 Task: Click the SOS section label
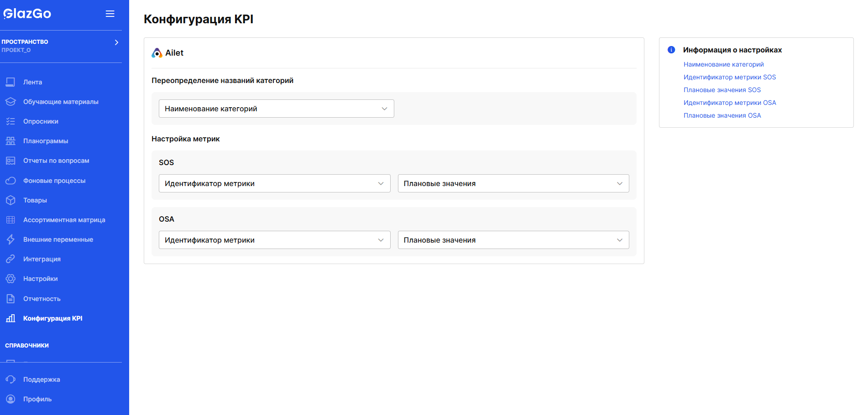point(166,162)
